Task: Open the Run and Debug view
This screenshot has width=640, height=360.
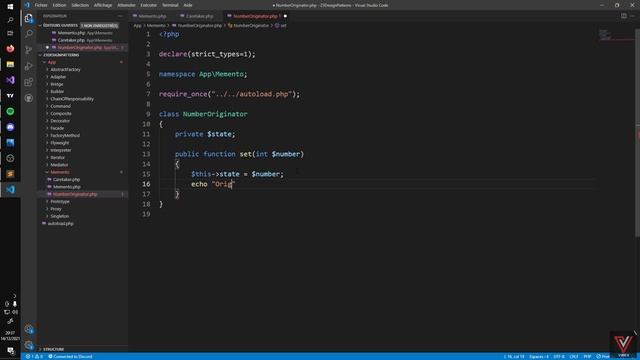Action: click(29, 66)
